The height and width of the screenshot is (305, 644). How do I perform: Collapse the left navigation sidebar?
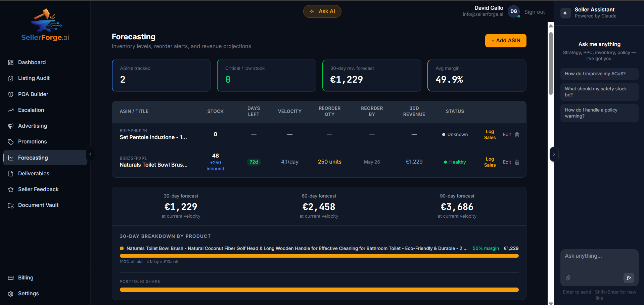pos(90,154)
